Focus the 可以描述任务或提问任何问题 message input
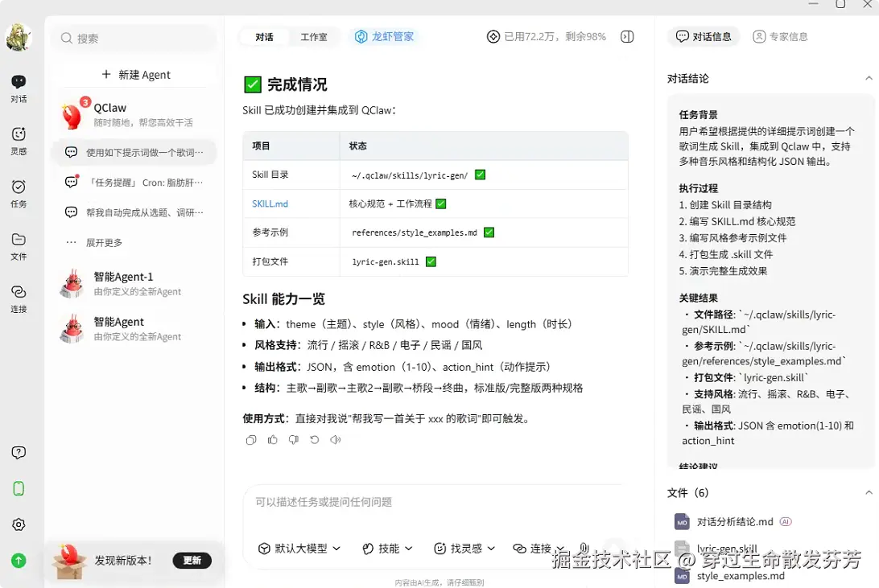This screenshot has height=588, width=879. 435,502
